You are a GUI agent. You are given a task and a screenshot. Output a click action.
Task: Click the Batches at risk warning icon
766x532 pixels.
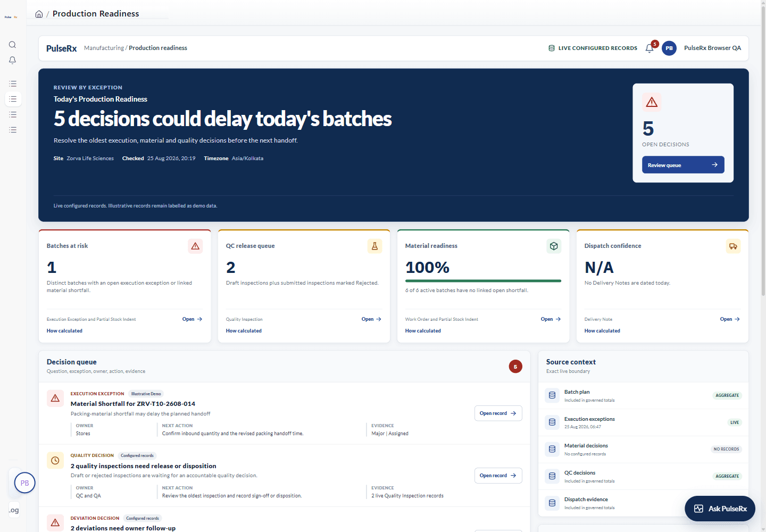195,246
